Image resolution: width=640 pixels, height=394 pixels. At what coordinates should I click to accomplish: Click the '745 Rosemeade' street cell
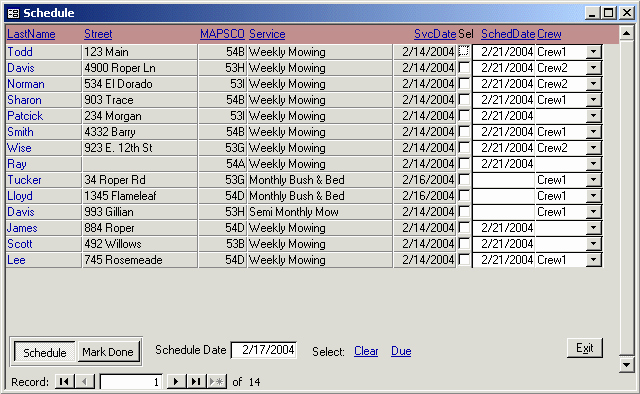(140, 260)
